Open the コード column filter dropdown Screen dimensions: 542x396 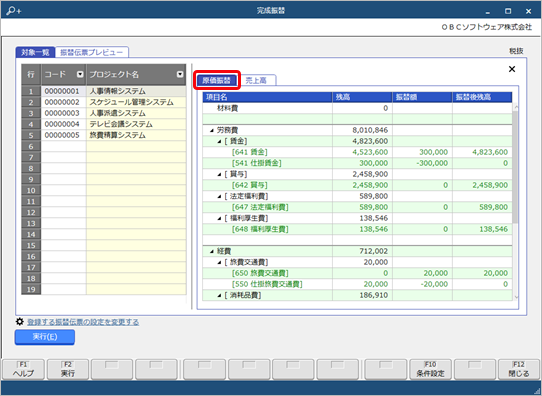[x=80, y=74]
